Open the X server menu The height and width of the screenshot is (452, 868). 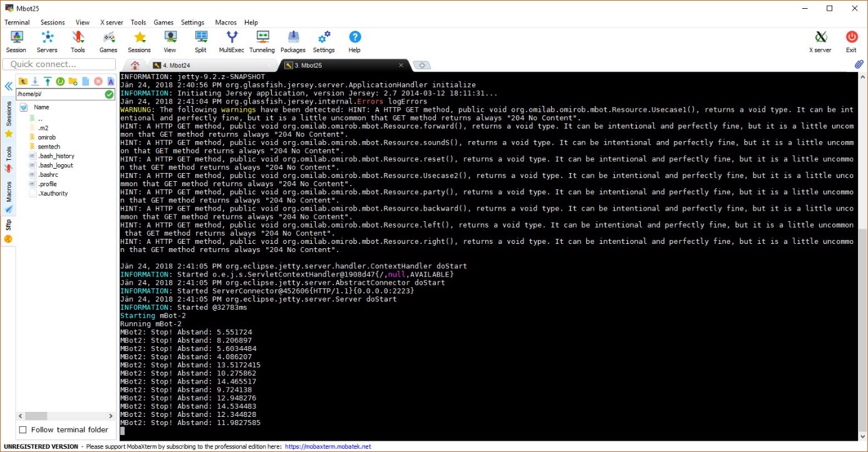pos(111,23)
